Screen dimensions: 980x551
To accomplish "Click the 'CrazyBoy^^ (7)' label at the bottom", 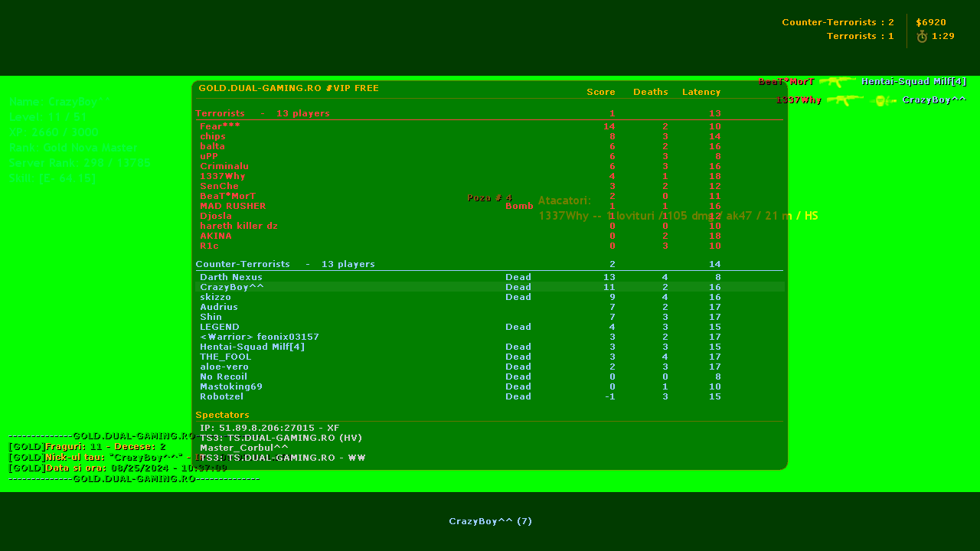I will (x=491, y=521).
